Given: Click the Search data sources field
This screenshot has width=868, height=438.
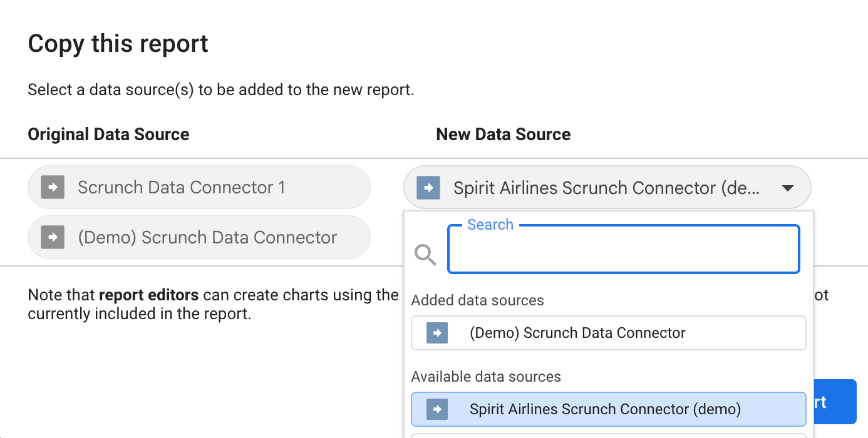Looking at the screenshot, I should pyautogui.click(x=623, y=249).
